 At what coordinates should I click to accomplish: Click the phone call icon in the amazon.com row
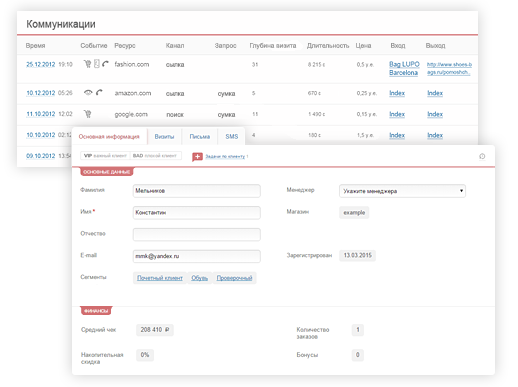pyautogui.click(x=99, y=92)
